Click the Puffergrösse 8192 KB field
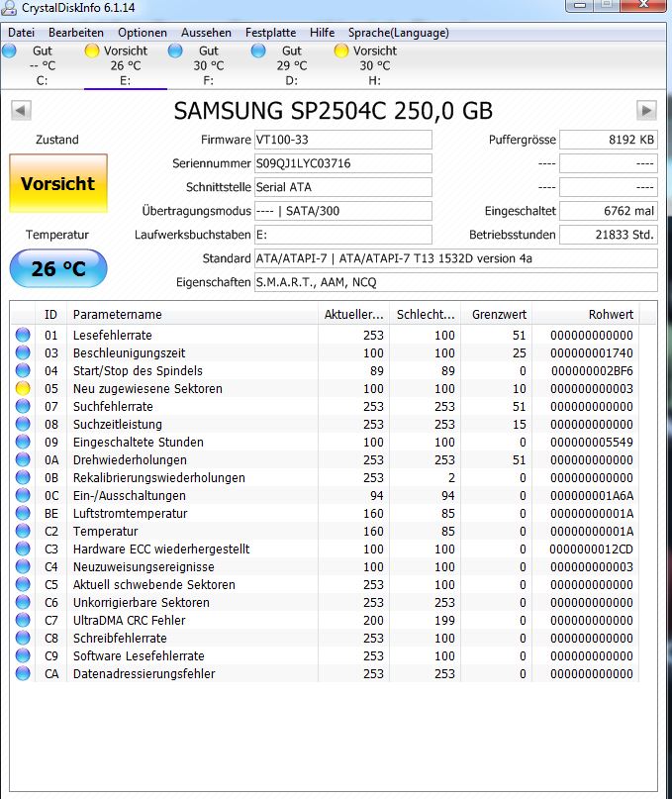 609,140
